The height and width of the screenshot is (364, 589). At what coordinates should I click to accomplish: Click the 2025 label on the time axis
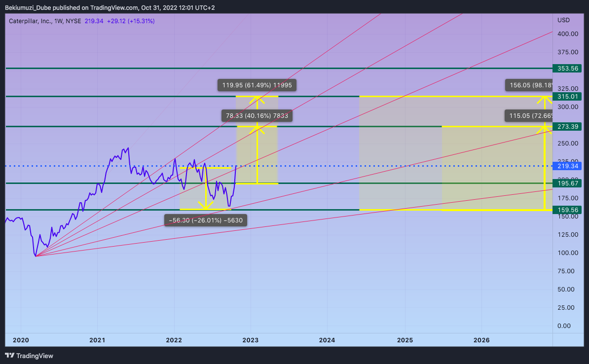pos(405,340)
